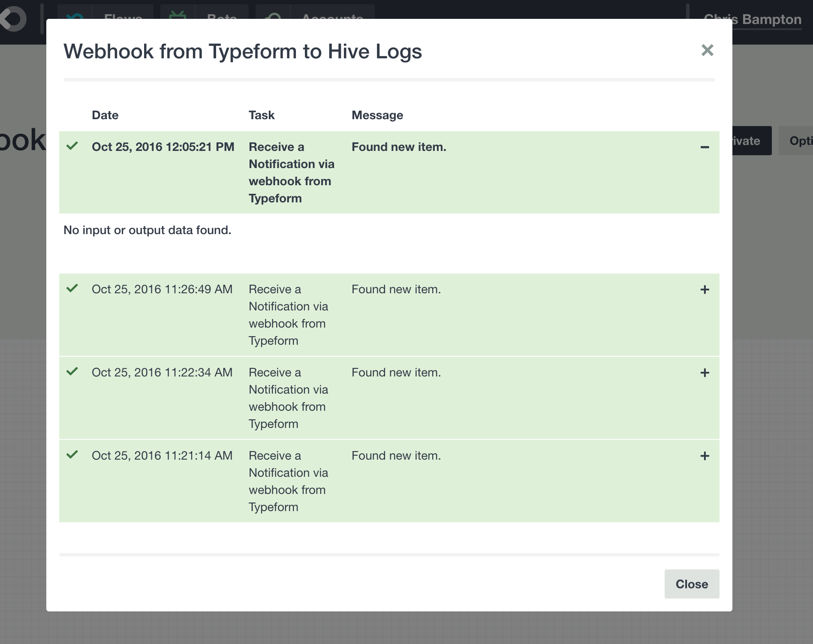Expand the 11:21:14 AM log entry
Image resolution: width=813 pixels, height=644 pixels.
coord(705,456)
